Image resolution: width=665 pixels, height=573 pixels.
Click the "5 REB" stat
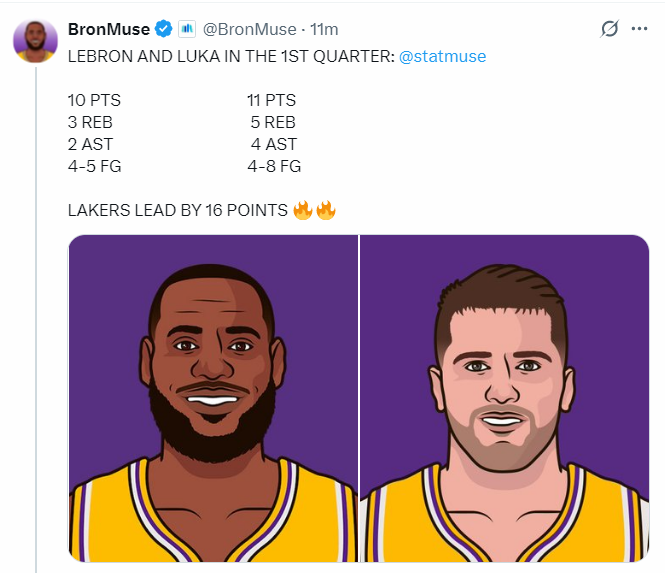click(x=273, y=122)
